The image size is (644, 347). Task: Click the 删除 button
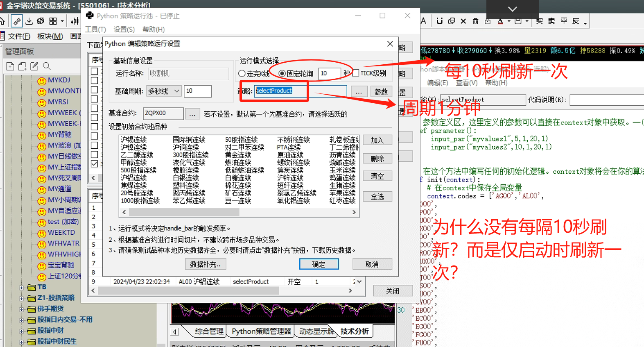[x=377, y=159]
